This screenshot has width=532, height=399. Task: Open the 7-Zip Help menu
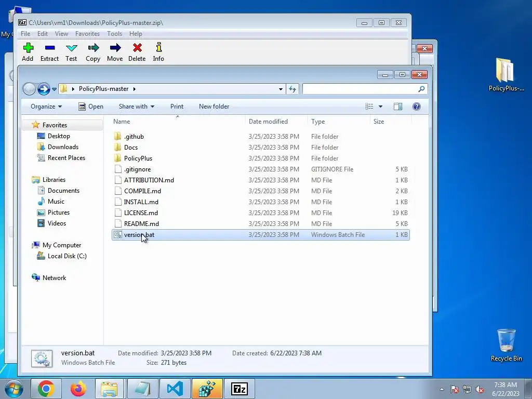[136, 34]
